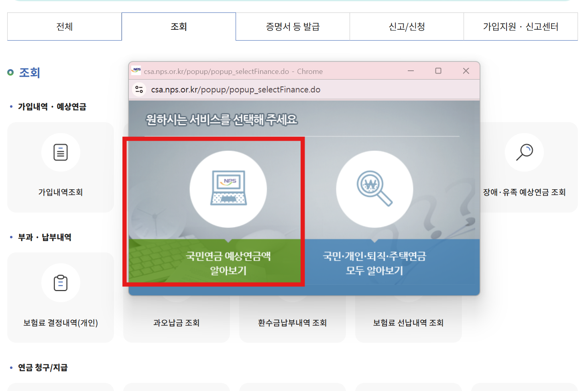588x391 pixels.
Task: Click the 보험료 결정내역(개인) clipboard icon
Action: (61, 283)
